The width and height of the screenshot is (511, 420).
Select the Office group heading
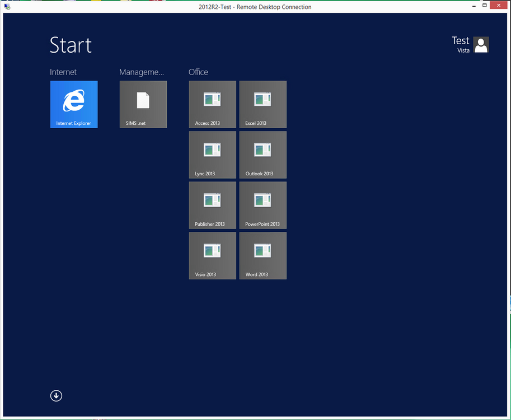tap(198, 72)
